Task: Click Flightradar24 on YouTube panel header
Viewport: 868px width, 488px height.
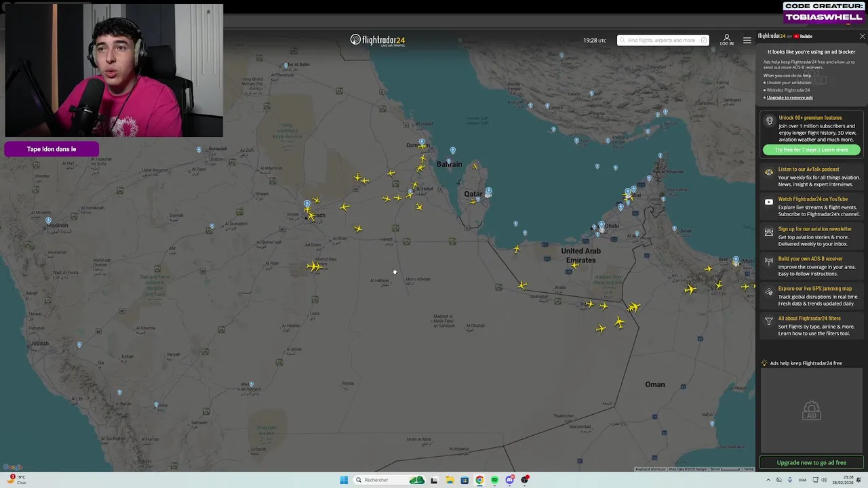Action: [x=785, y=36]
